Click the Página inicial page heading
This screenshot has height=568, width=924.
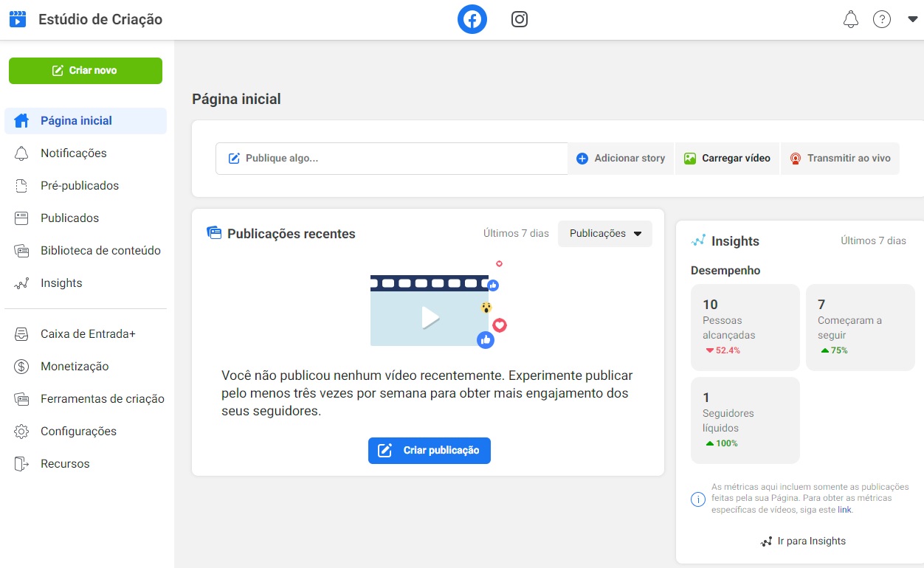point(236,99)
